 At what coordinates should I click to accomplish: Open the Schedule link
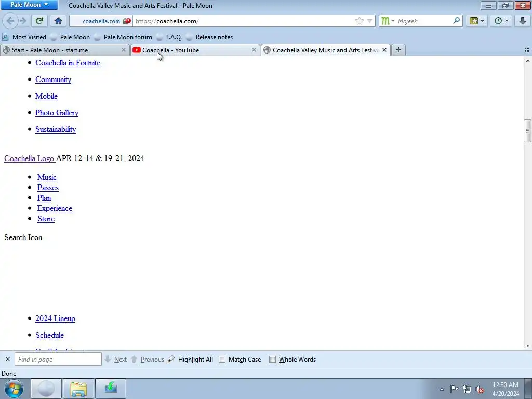coord(49,335)
